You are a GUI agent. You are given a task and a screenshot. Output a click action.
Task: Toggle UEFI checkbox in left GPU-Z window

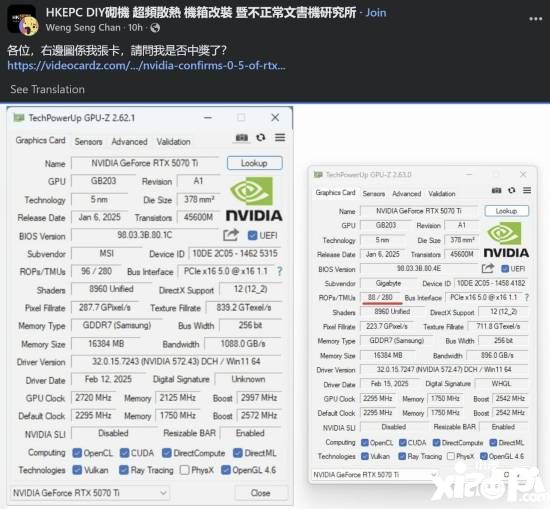click(252, 235)
